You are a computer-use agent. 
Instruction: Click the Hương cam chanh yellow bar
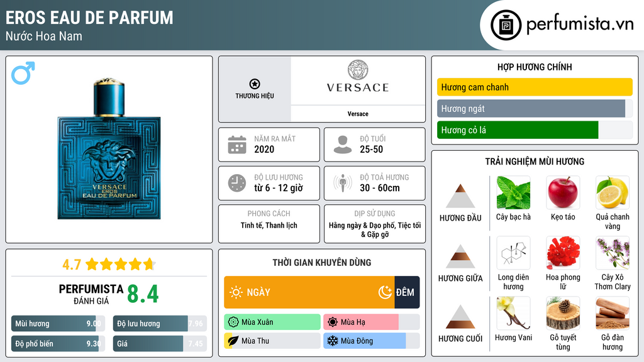click(x=534, y=87)
